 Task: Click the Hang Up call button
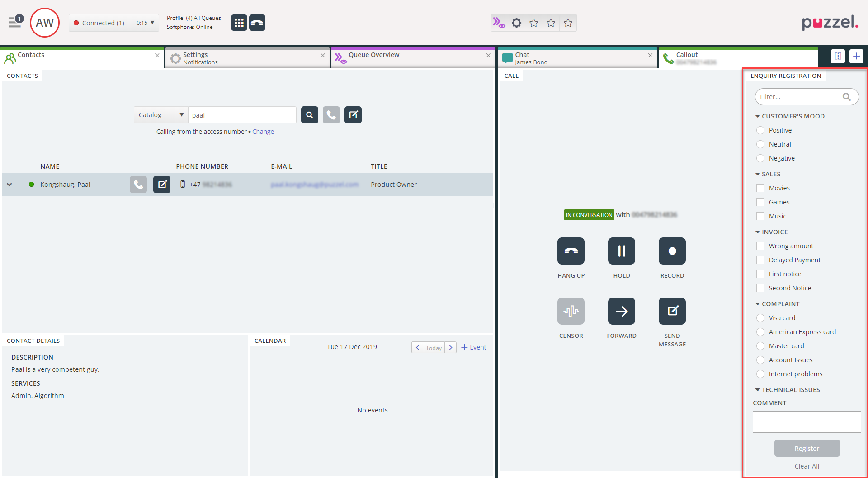click(x=571, y=251)
